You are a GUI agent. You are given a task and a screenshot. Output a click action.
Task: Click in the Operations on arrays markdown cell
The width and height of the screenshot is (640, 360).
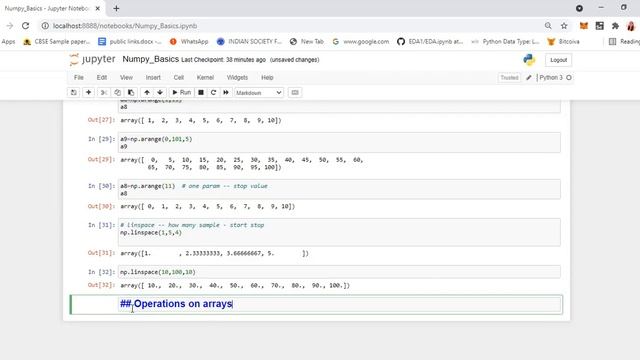340,304
